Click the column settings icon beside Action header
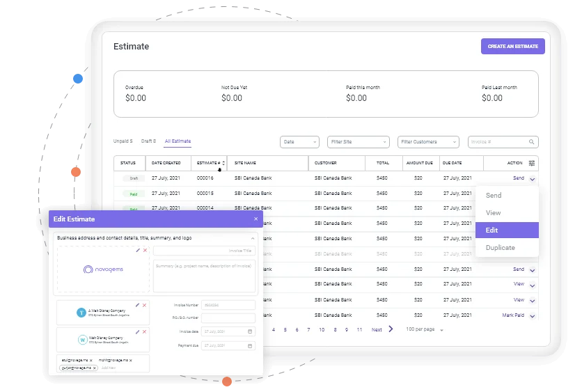582x392 pixels. (x=532, y=163)
